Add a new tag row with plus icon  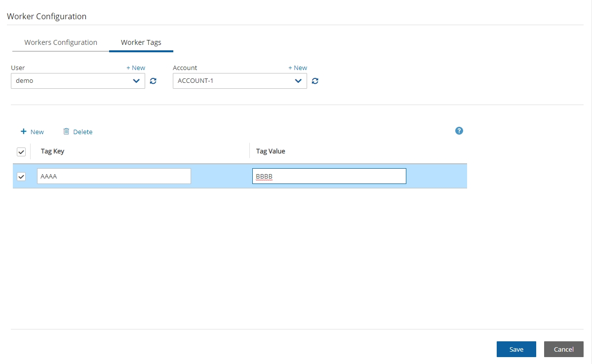pyautogui.click(x=23, y=132)
